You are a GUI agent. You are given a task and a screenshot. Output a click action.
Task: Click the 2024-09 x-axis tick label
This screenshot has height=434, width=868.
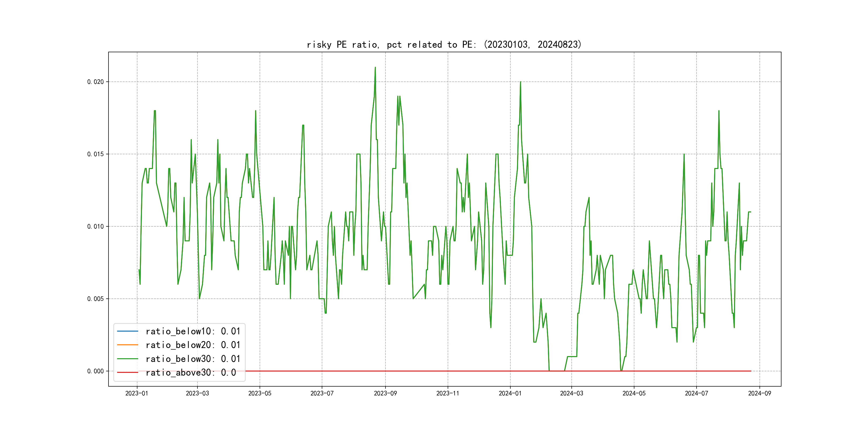coord(759,393)
